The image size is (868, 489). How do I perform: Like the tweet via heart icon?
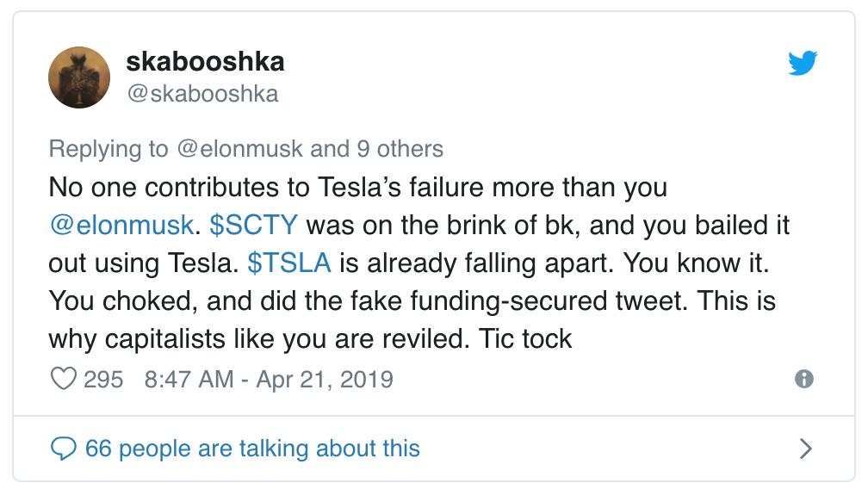[63, 379]
